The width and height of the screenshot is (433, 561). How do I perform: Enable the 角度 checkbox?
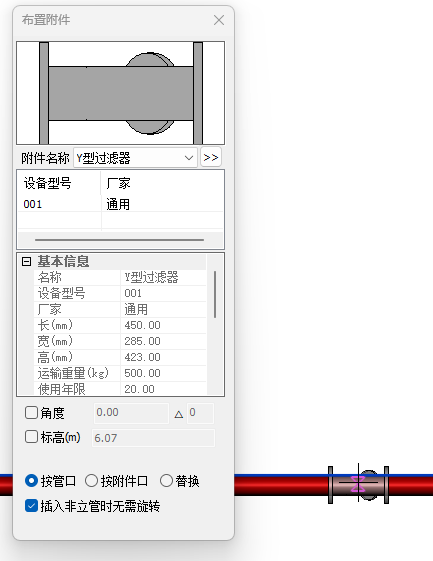(31, 413)
